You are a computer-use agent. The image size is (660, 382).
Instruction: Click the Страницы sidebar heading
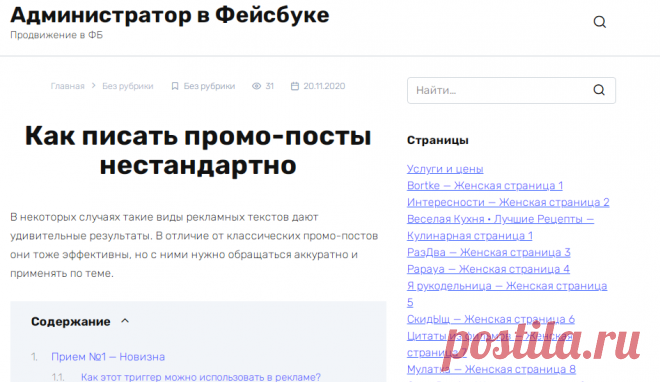tap(438, 141)
